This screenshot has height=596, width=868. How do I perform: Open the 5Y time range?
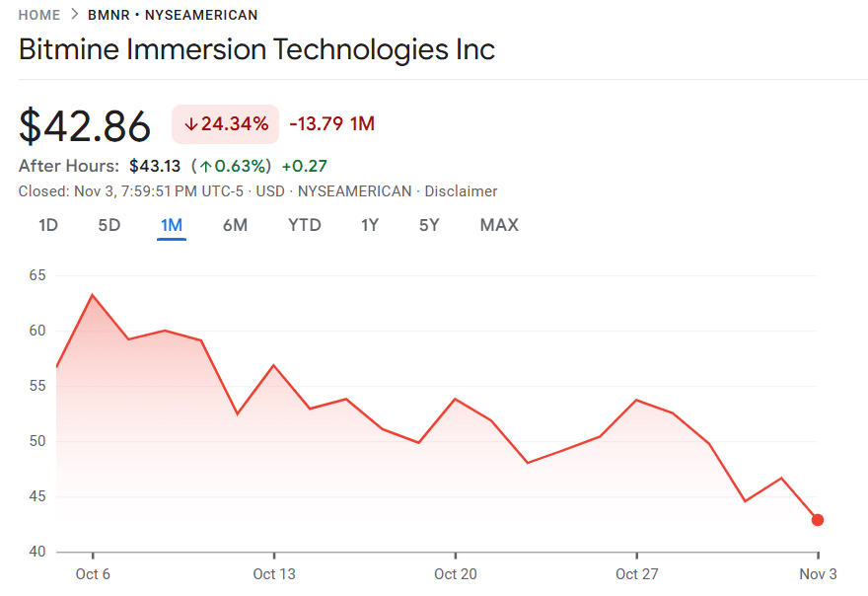click(429, 225)
